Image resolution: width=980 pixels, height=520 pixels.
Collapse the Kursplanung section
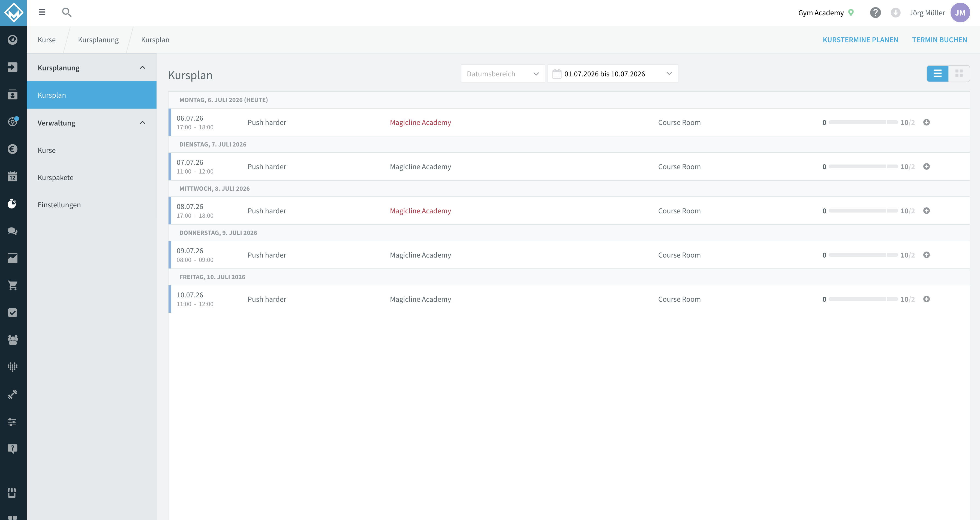click(143, 68)
